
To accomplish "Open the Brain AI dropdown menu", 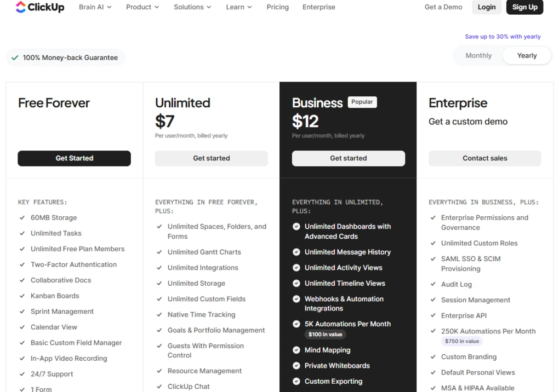I will tap(95, 7).
